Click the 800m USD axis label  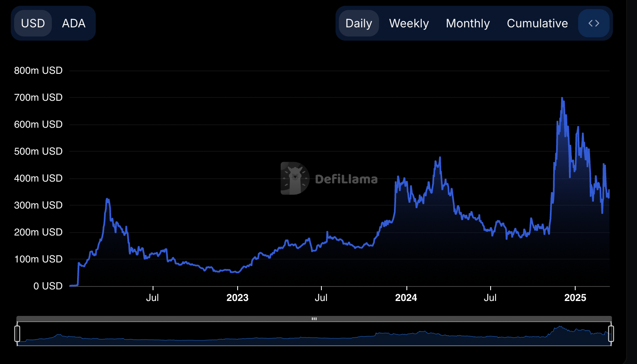[38, 70]
